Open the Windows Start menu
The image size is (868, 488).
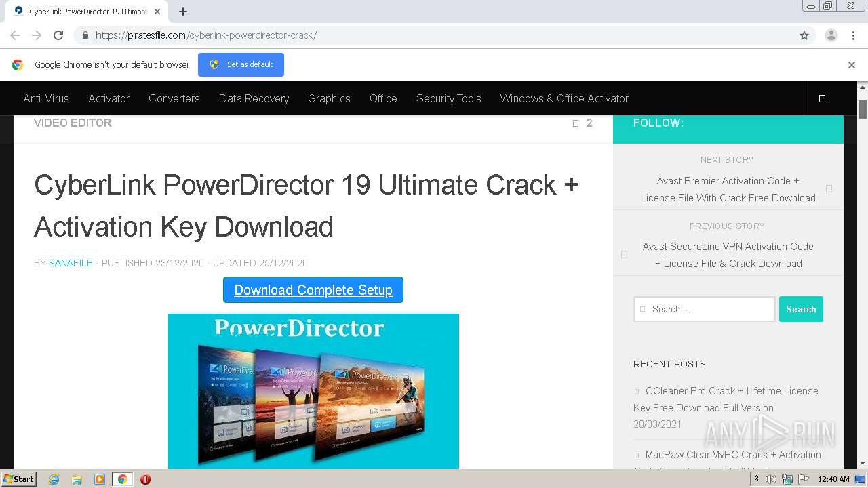coord(19,479)
